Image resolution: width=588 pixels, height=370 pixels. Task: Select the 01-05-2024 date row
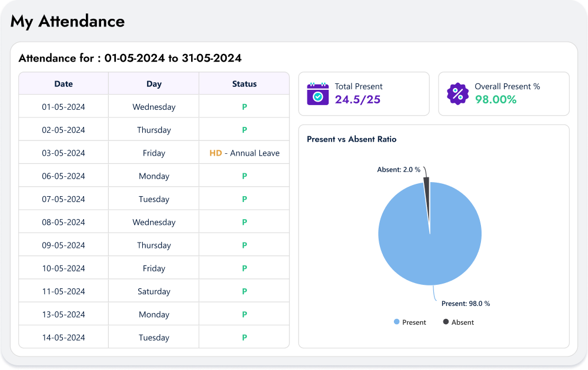pyautogui.click(x=64, y=107)
